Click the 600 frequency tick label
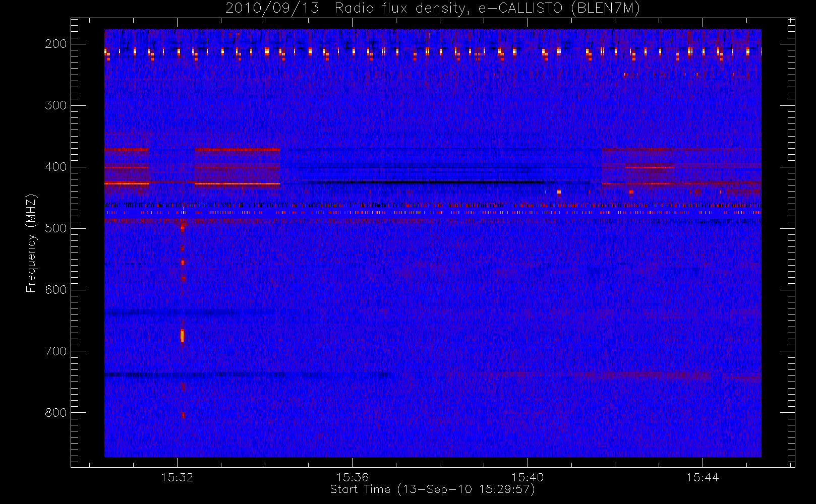 coord(55,290)
